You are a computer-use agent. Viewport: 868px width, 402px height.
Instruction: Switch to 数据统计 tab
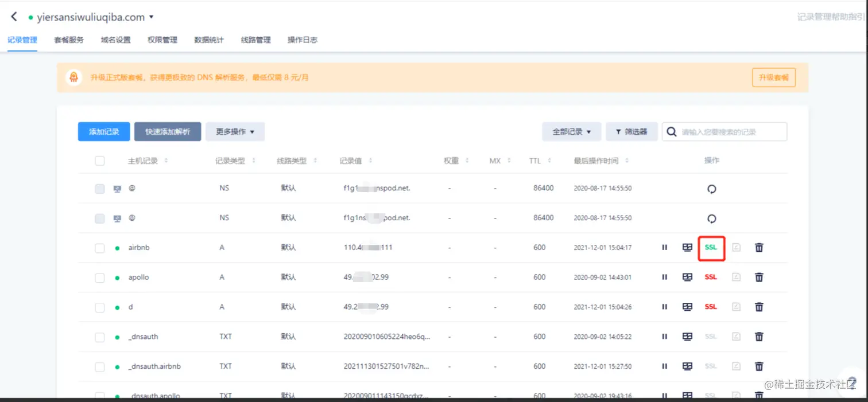coord(209,40)
